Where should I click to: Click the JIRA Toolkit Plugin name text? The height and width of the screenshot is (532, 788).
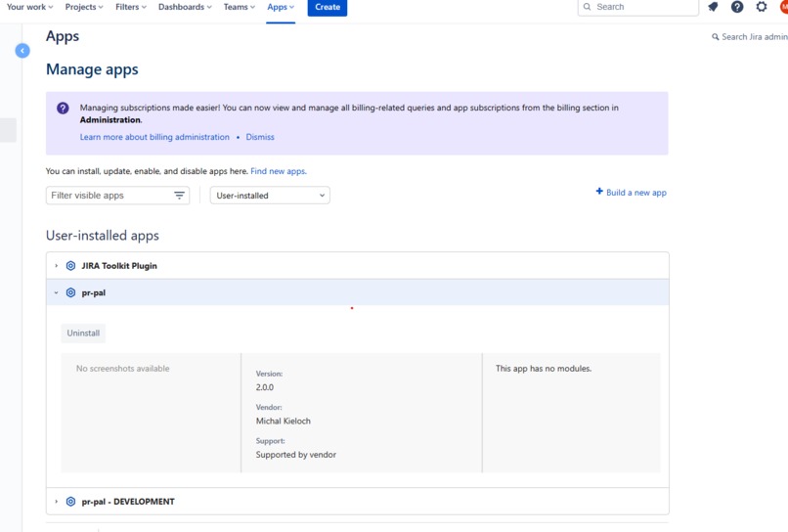point(119,265)
